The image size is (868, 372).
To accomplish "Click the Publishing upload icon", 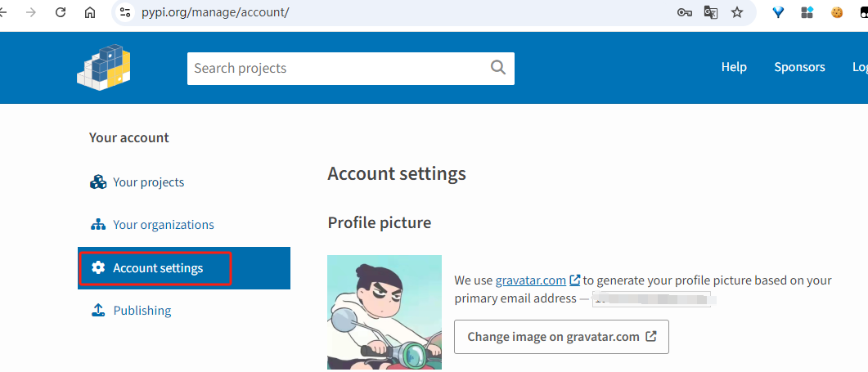I will click(x=98, y=311).
